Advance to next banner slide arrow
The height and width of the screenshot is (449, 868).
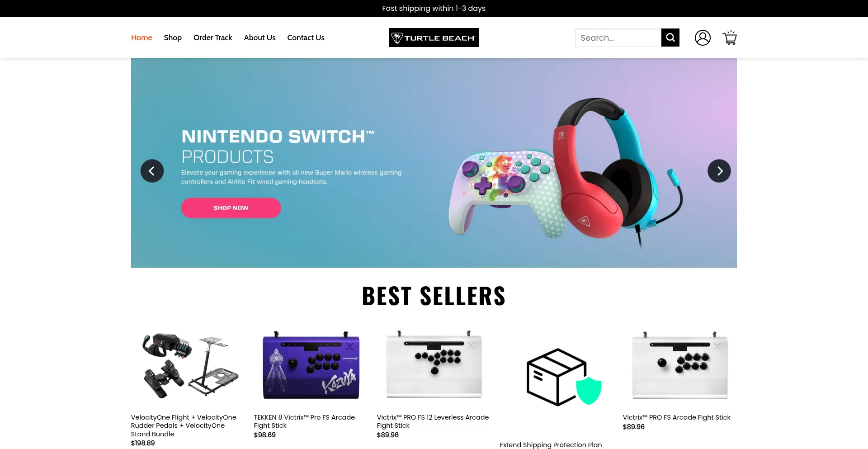[719, 171]
